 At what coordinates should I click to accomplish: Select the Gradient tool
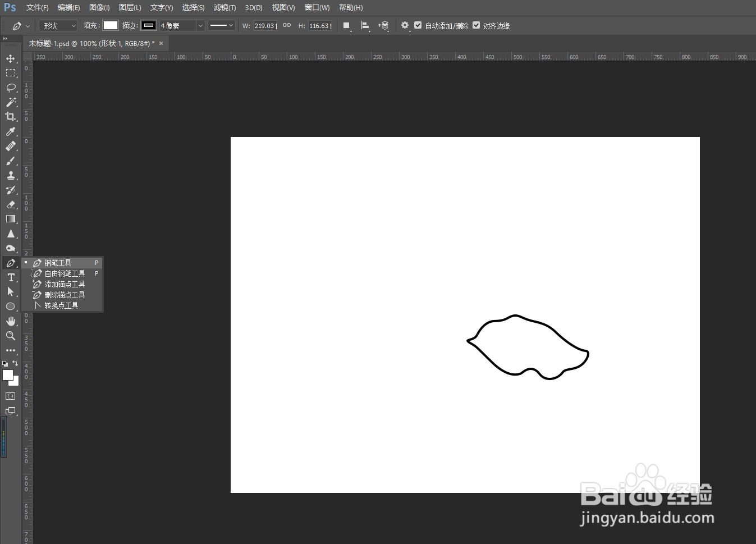point(11,219)
